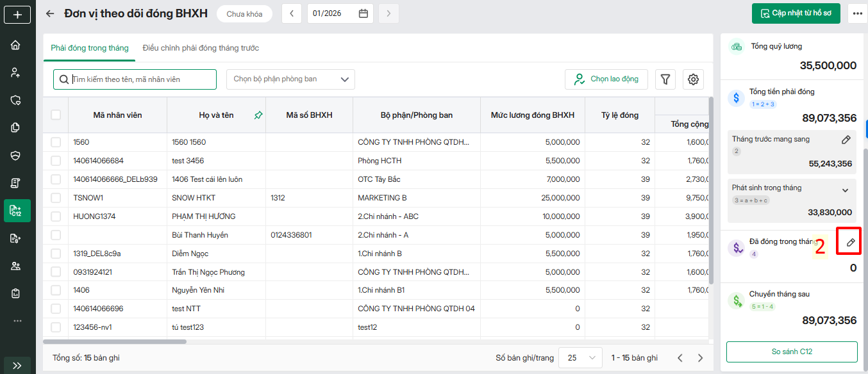Click the employee search input field
This screenshot has width=868, height=374.
point(141,79)
